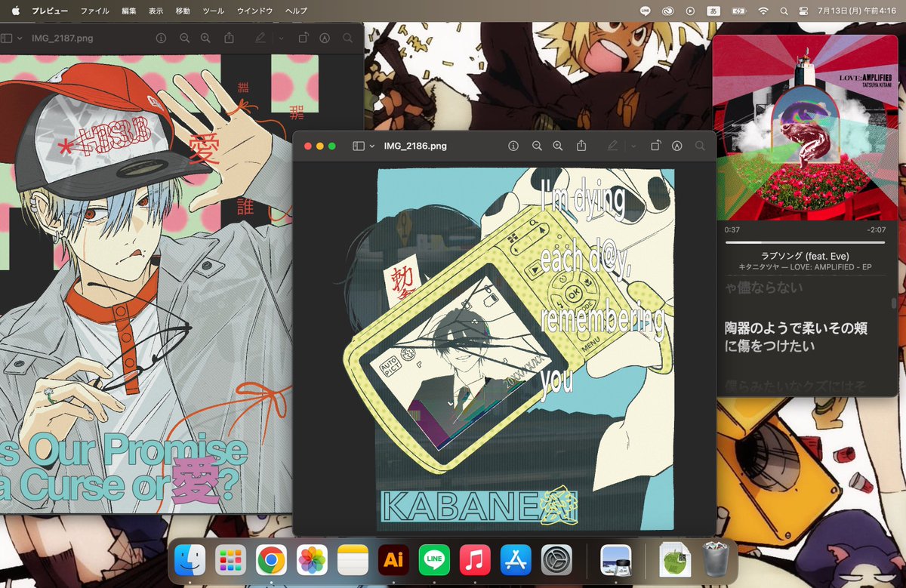Viewport: 906px width, 588px height.
Task: Open Preview app icon in Dock
Action: point(616,559)
